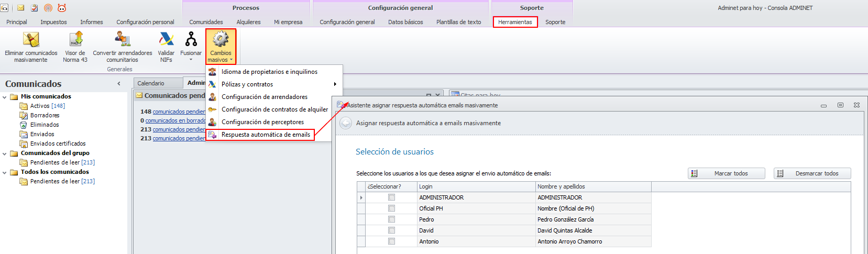Tick checkbox for Pedro user

coord(391,219)
